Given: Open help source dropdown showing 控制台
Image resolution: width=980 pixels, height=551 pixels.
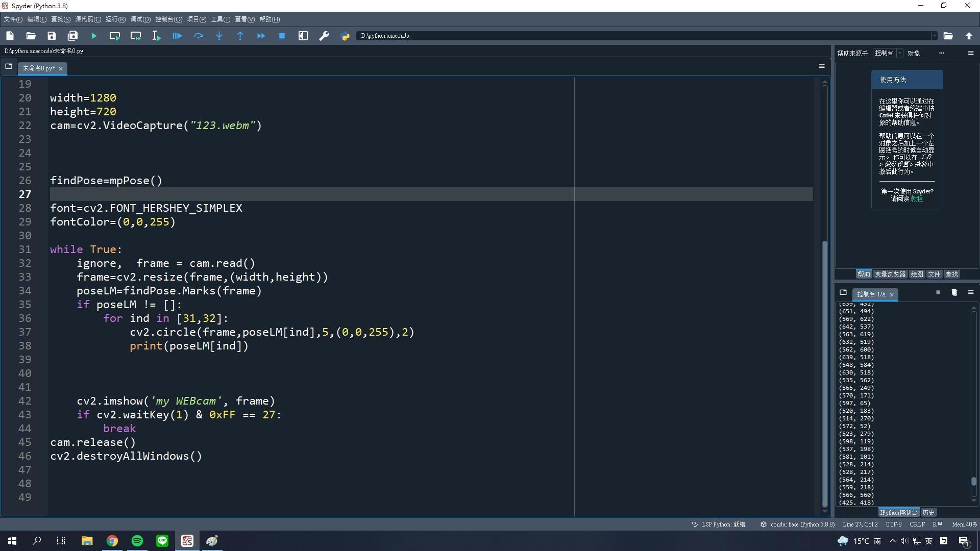Looking at the screenshot, I should 888,53.
